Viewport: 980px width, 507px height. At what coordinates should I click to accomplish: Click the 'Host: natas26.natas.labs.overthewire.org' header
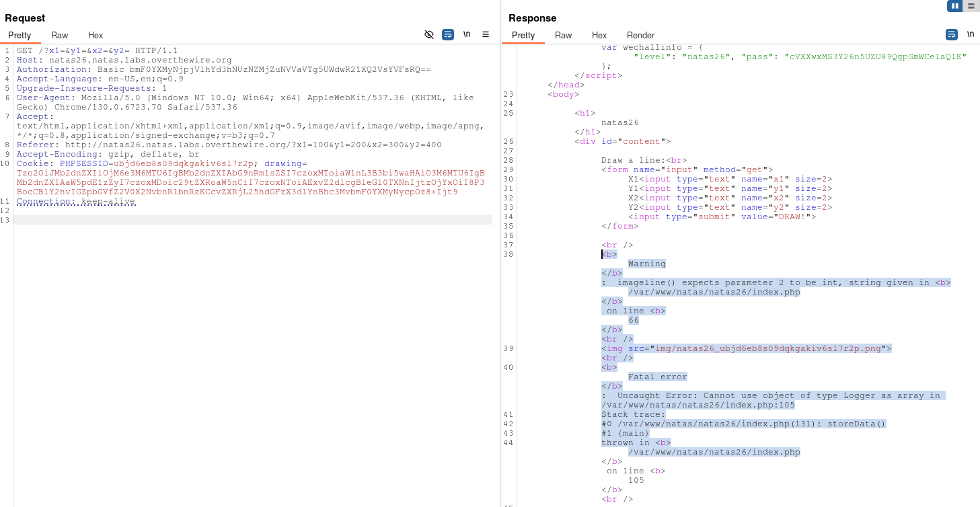click(x=124, y=60)
